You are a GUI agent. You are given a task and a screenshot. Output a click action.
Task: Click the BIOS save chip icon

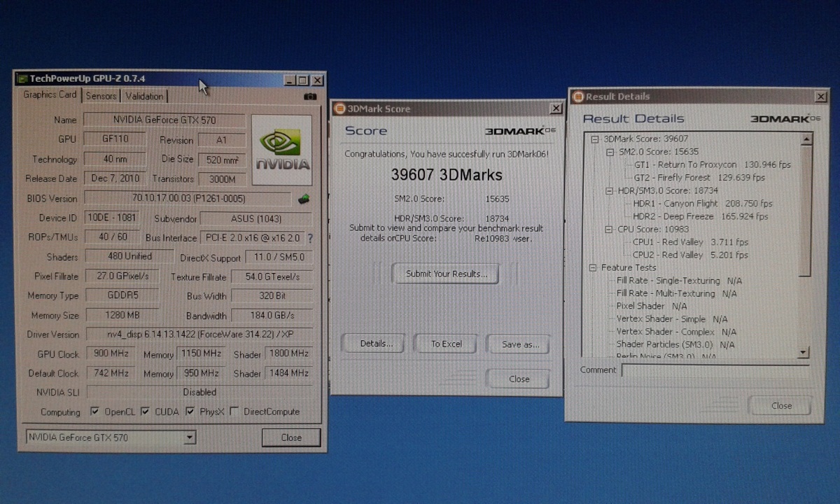304,199
